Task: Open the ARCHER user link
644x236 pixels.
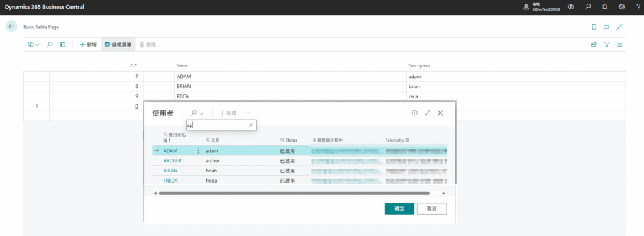Action: coord(172,160)
